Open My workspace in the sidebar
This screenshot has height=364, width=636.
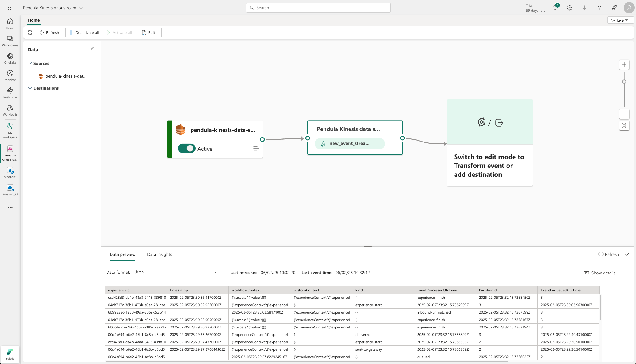10,130
